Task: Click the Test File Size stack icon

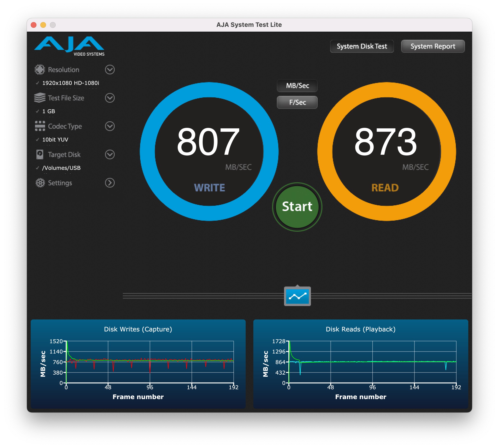Action: [x=40, y=98]
